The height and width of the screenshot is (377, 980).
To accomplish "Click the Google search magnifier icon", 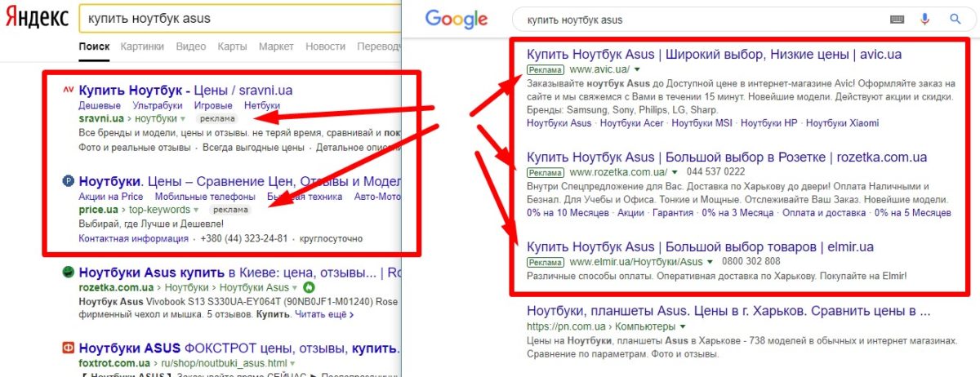I will [x=955, y=19].
